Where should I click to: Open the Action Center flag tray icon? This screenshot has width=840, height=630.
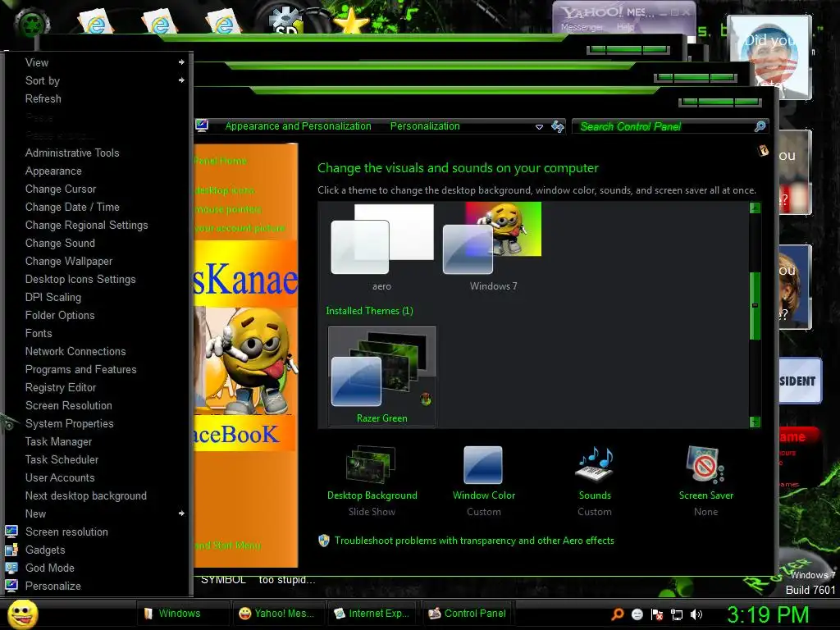tap(657, 614)
